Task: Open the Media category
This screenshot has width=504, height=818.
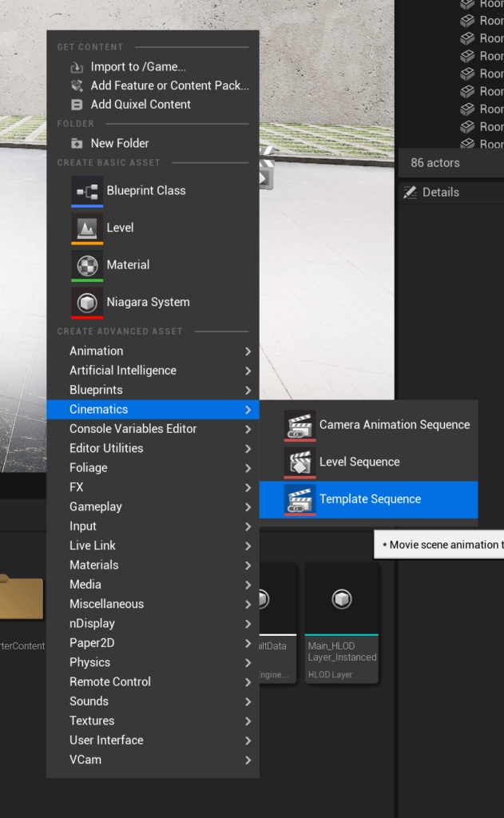Action: (x=153, y=585)
